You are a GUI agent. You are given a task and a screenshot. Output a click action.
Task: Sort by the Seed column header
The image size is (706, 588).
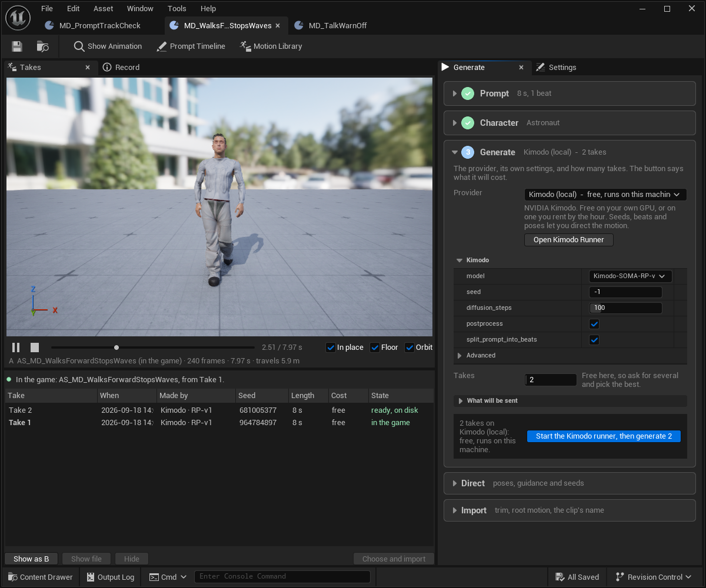(x=261, y=396)
